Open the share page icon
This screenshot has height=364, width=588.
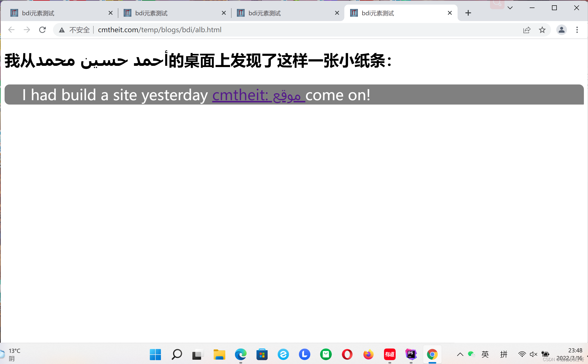(x=527, y=30)
